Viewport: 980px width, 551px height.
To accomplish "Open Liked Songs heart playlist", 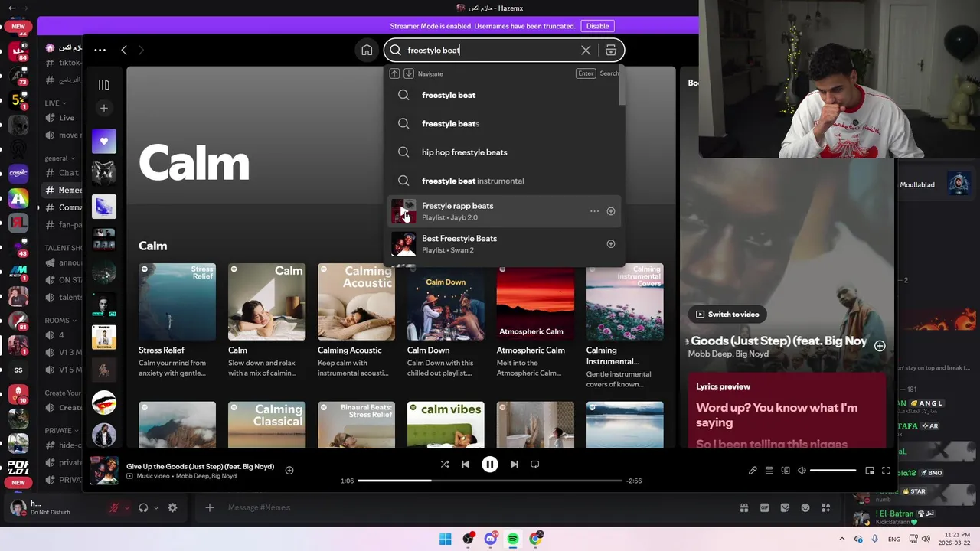I will point(104,141).
